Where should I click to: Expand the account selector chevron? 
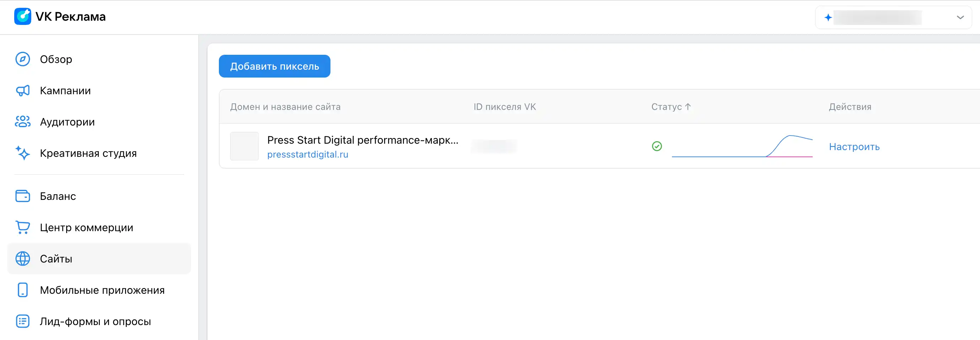pyautogui.click(x=960, y=17)
